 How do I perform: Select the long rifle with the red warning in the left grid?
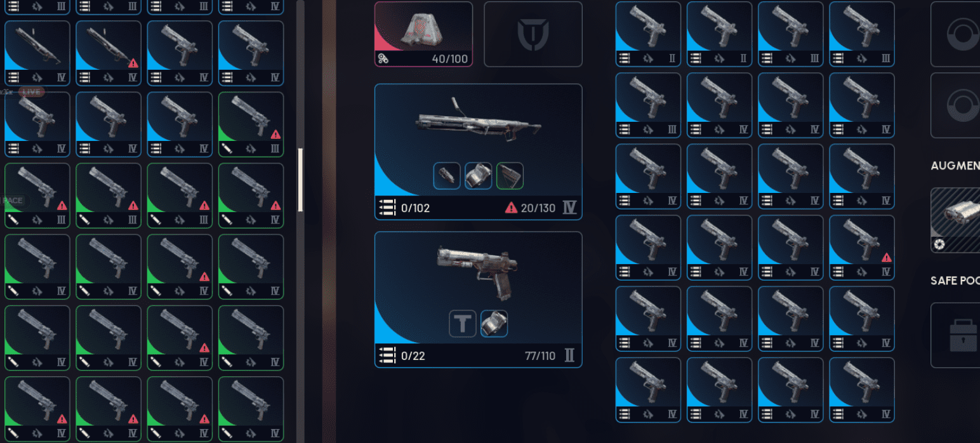(x=109, y=53)
